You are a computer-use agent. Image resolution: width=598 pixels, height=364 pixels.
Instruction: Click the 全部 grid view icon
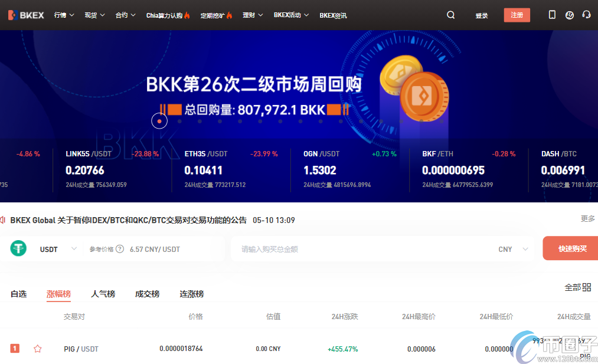coord(586,287)
